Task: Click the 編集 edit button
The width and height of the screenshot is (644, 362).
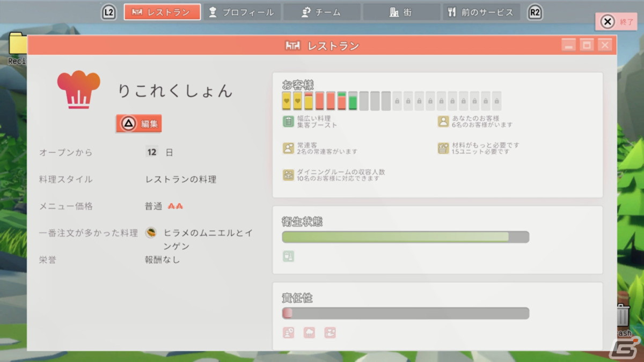Action: (139, 124)
